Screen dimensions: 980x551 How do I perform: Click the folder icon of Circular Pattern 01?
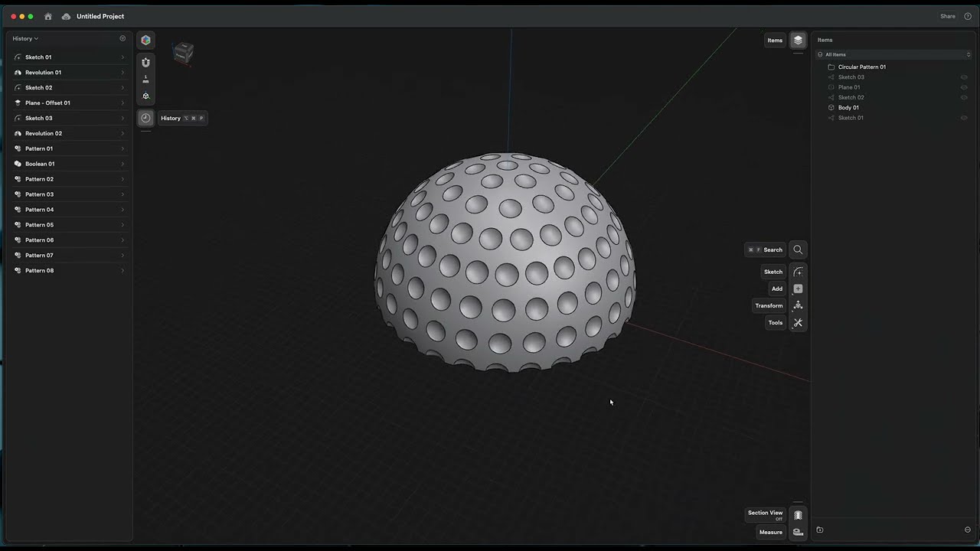(x=831, y=67)
